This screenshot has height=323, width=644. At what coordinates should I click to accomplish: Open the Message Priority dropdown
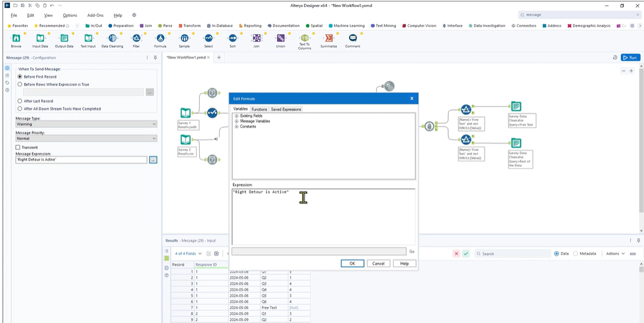click(x=86, y=139)
